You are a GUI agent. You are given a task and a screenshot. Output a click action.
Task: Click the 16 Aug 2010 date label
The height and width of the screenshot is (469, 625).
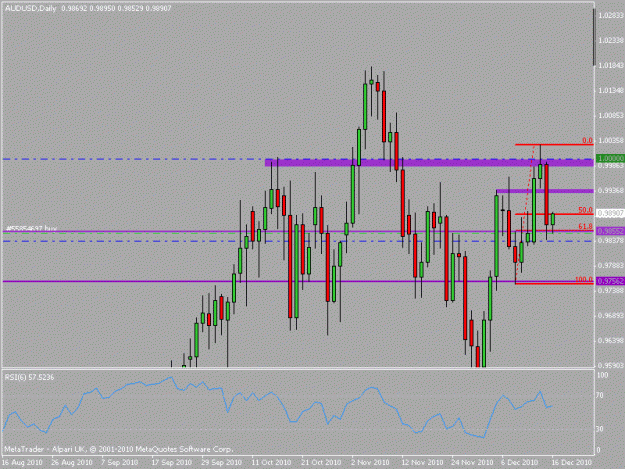coord(22,462)
